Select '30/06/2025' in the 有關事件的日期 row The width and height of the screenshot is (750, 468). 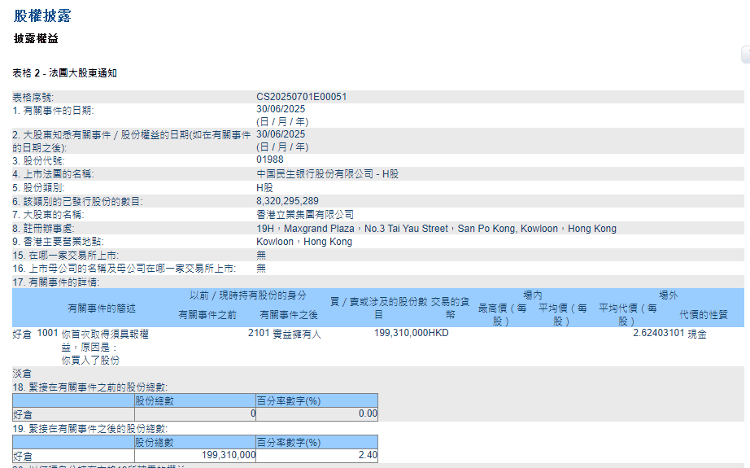pos(280,109)
